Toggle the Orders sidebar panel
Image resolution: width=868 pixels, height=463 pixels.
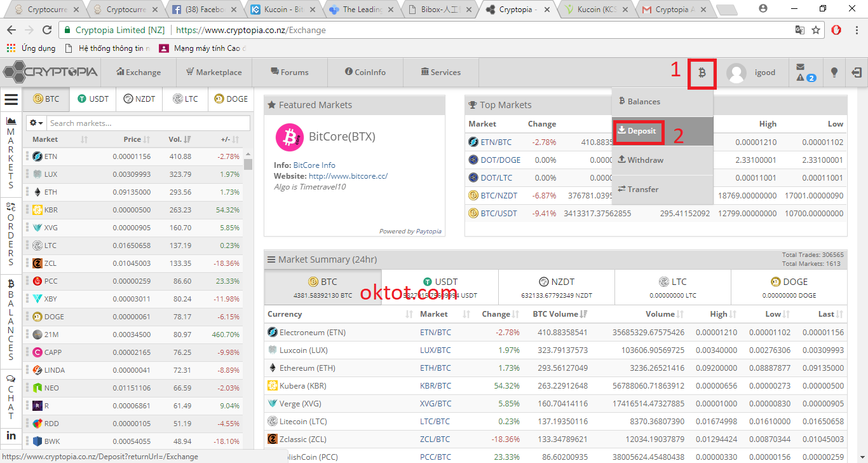click(x=11, y=234)
